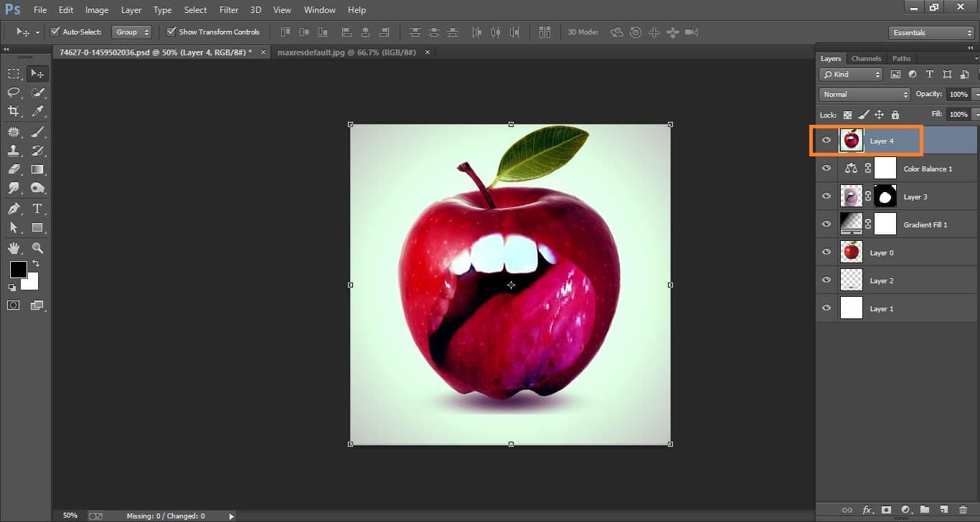Toggle the Auto-Select checkbox
The height and width of the screenshot is (522, 980).
(x=55, y=32)
